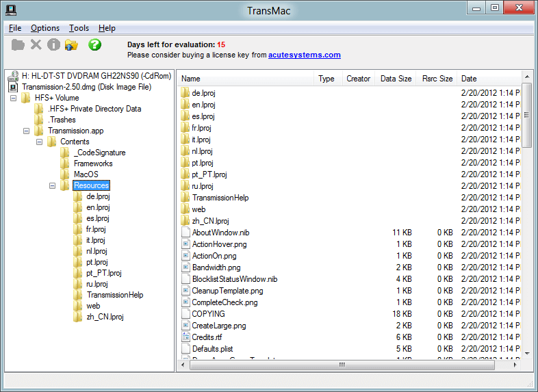Select COPYING file in the list

tap(208, 314)
